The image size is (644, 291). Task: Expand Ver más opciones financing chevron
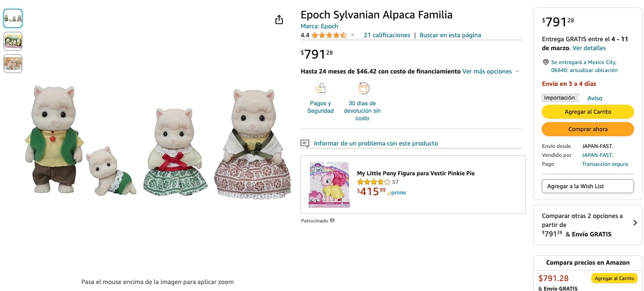point(517,72)
